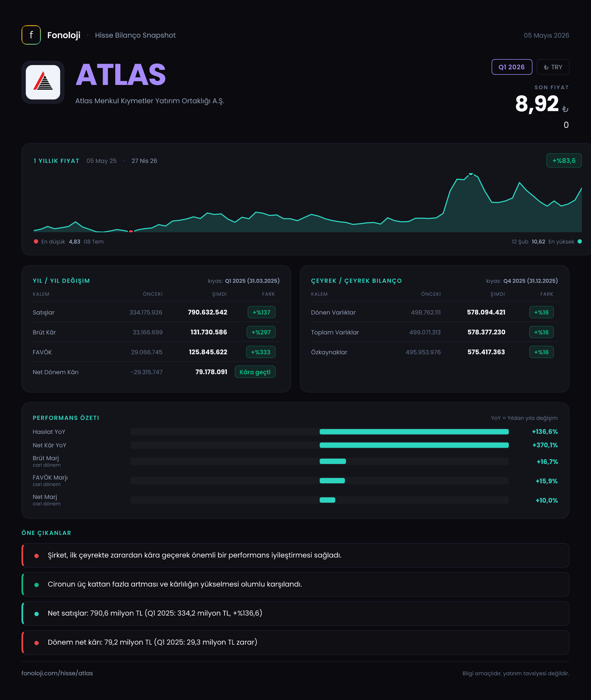
Task: Click the Brüt Kâr value 131.730.586
Action: pyautogui.click(x=209, y=332)
